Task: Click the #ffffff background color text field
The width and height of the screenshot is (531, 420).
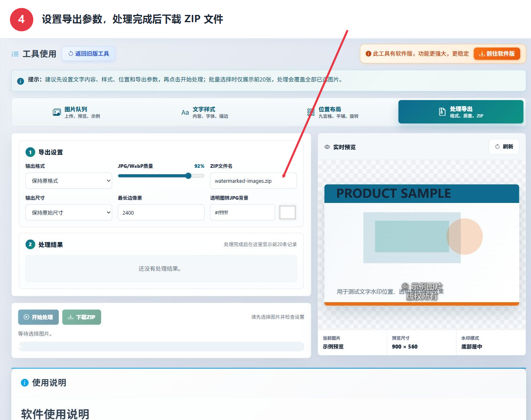Action: click(x=243, y=213)
